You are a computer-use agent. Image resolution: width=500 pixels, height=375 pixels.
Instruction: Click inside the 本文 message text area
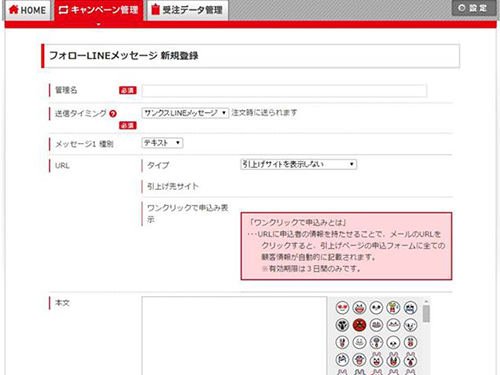(x=234, y=336)
